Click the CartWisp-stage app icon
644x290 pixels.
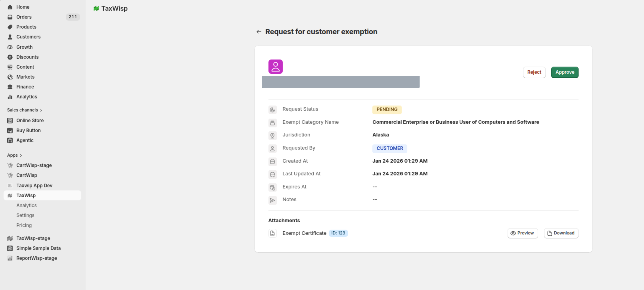tap(10, 165)
